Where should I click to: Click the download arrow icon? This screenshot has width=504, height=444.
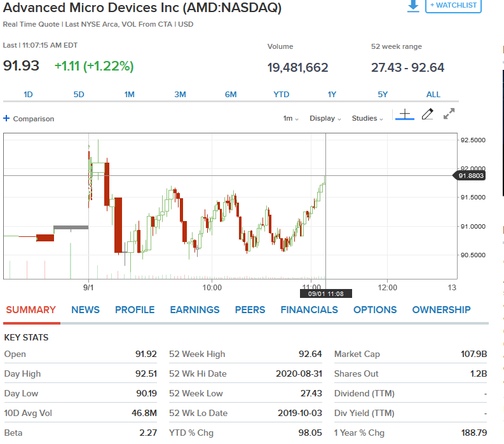[413, 6]
